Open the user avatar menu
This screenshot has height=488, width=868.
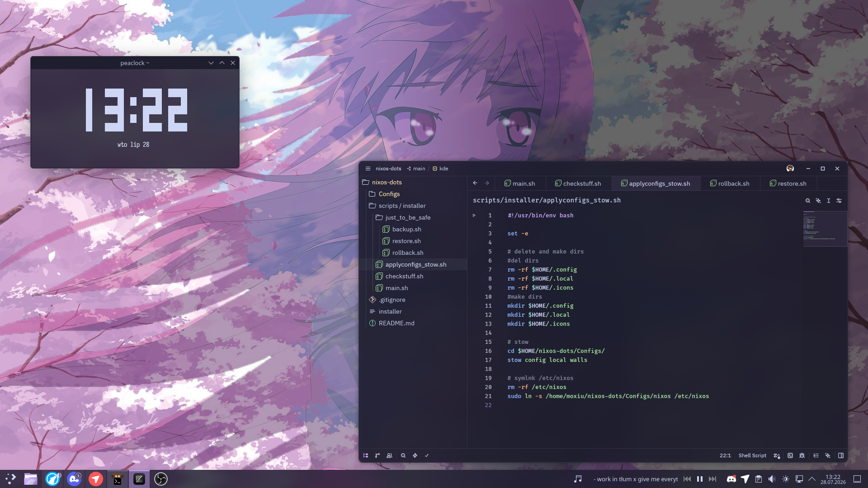tap(790, 169)
